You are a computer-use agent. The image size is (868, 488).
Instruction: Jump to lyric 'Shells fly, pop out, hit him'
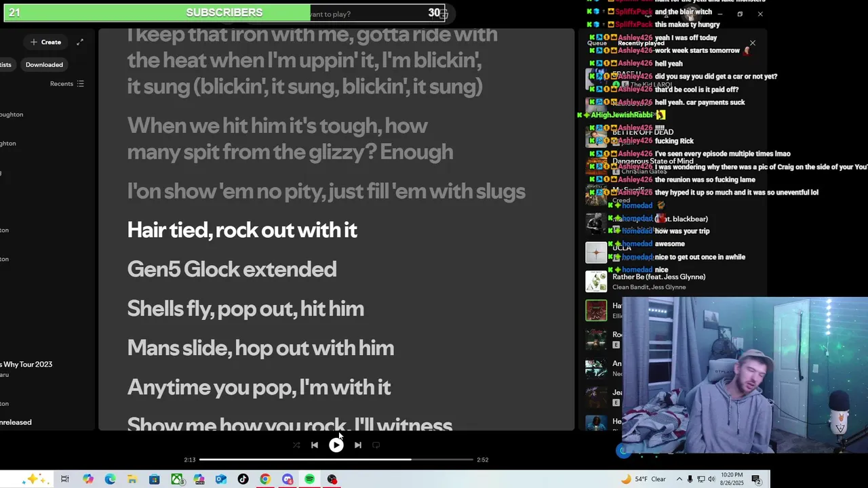(245, 308)
